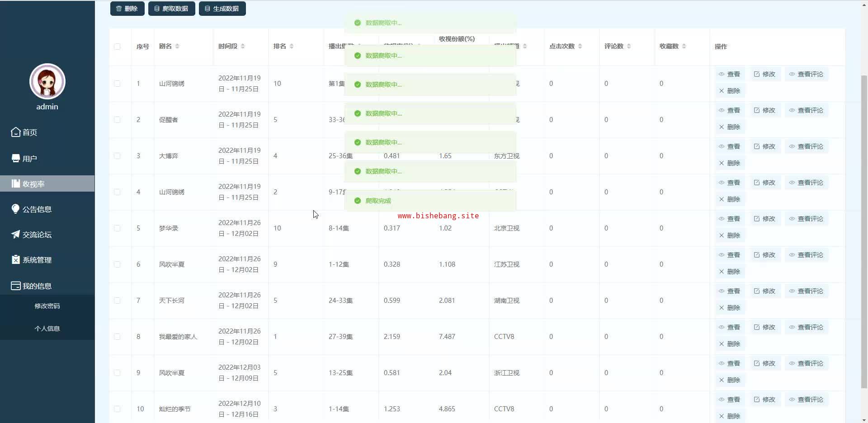
Task: Click the user icon beside 用户
Action: 16,158
